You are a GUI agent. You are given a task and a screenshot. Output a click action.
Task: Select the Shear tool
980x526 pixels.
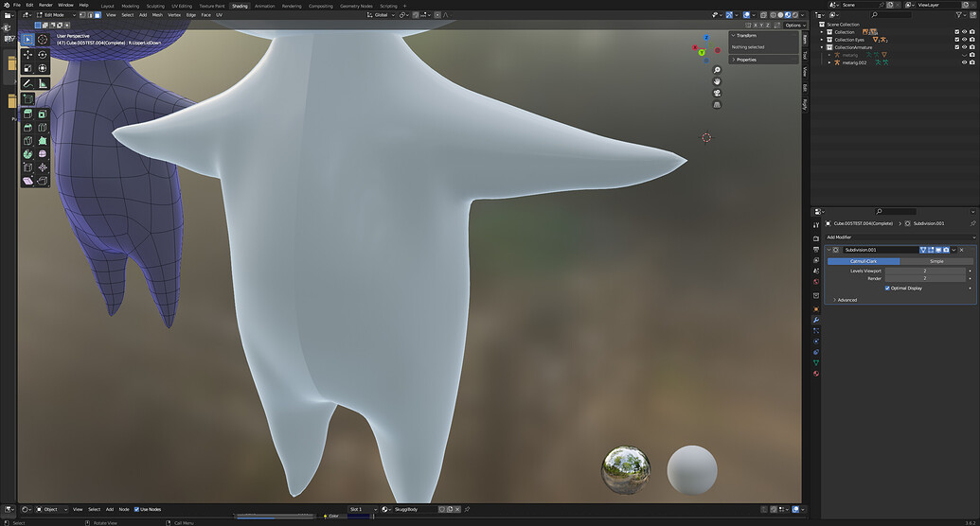pyautogui.click(x=27, y=181)
